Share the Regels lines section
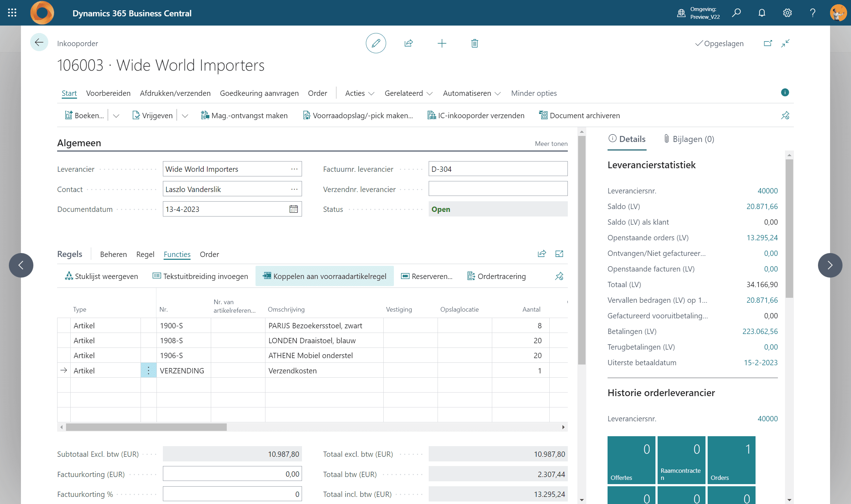 click(542, 254)
